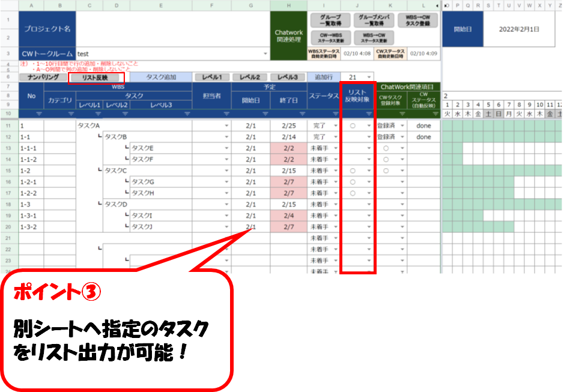
Task: Select the タスクB cell
Action: [x=148, y=137]
